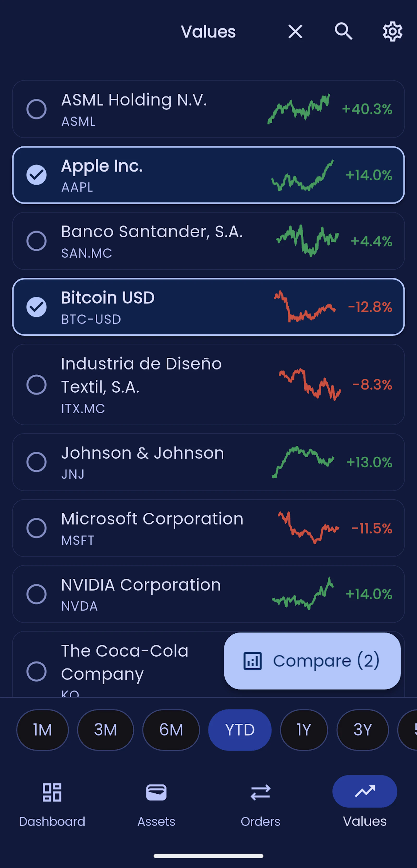The width and height of the screenshot is (417, 868).
Task: Uncheck the Bitcoin USD selection
Action: [x=36, y=307]
